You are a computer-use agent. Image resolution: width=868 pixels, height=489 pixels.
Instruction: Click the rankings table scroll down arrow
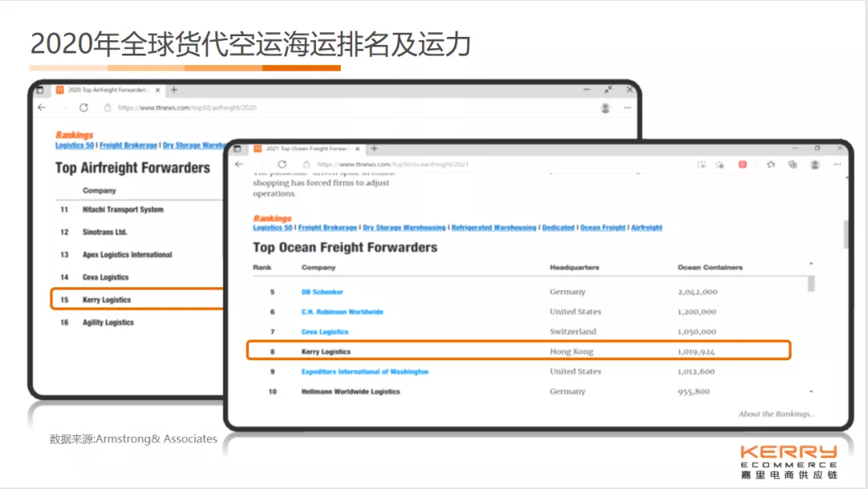(811, 392)
